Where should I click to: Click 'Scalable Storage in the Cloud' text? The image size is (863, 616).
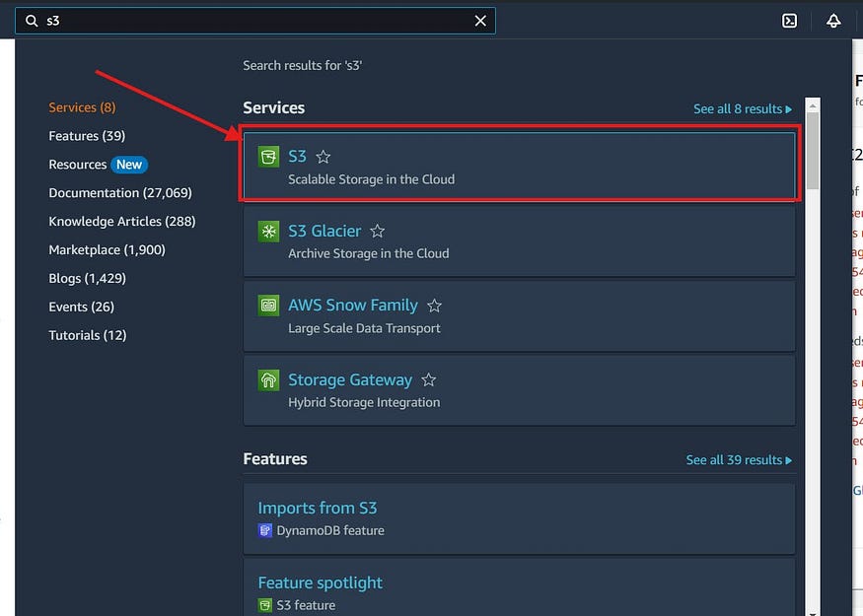(372, 179)
